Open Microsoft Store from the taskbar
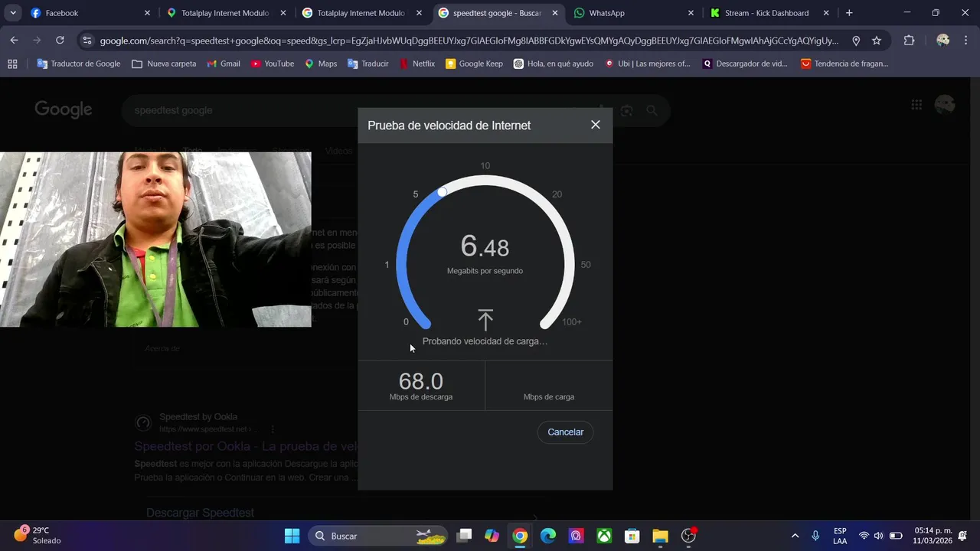 (632, 536)
